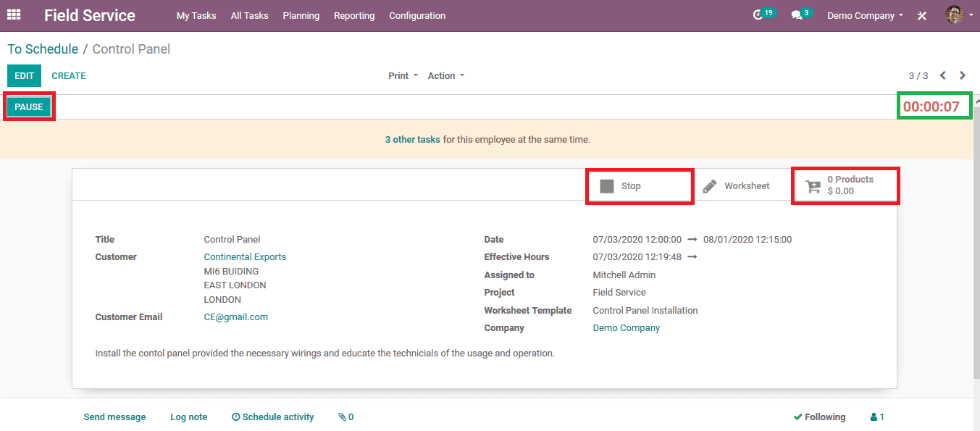Go to next record arrow
Image resolution: width=980 pixels, height=431 pixels.
(x=963, y=75)
